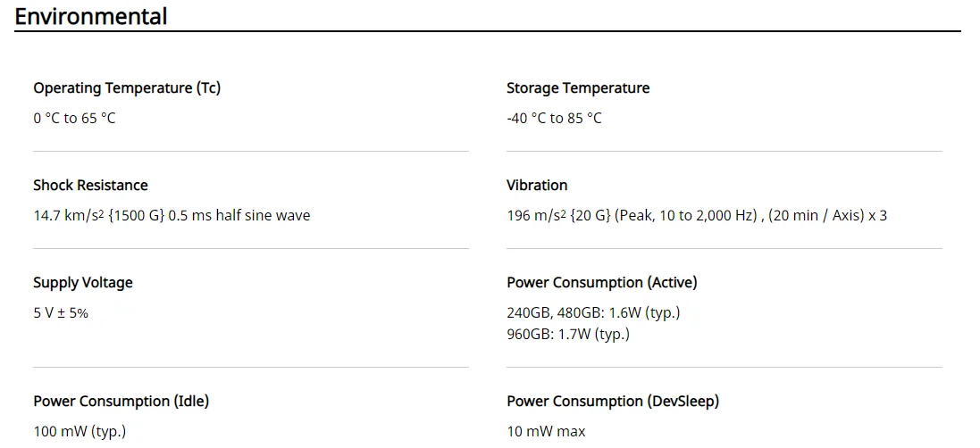Image resolution: width=980 pixels, height=448 pixels.
Task: Click the Power Consumption (DevSleep) label
Action: point(613,401)
